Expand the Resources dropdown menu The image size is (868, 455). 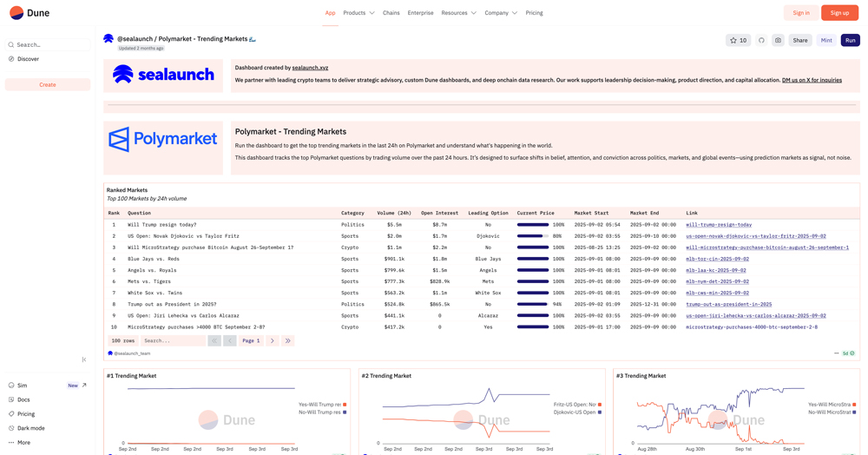pyautogui.click(x=458, y=13)
